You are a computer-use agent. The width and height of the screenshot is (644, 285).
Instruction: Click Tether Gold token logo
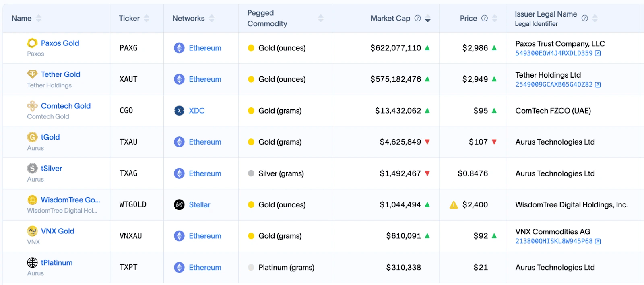(32, 74)
